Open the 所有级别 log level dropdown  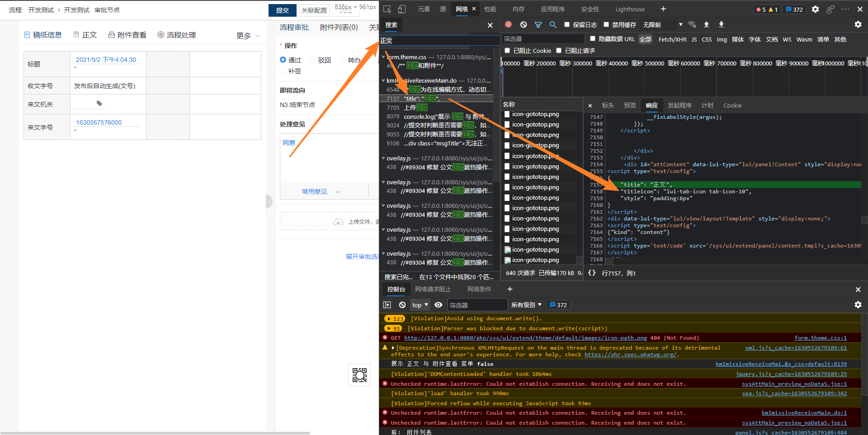526,305
